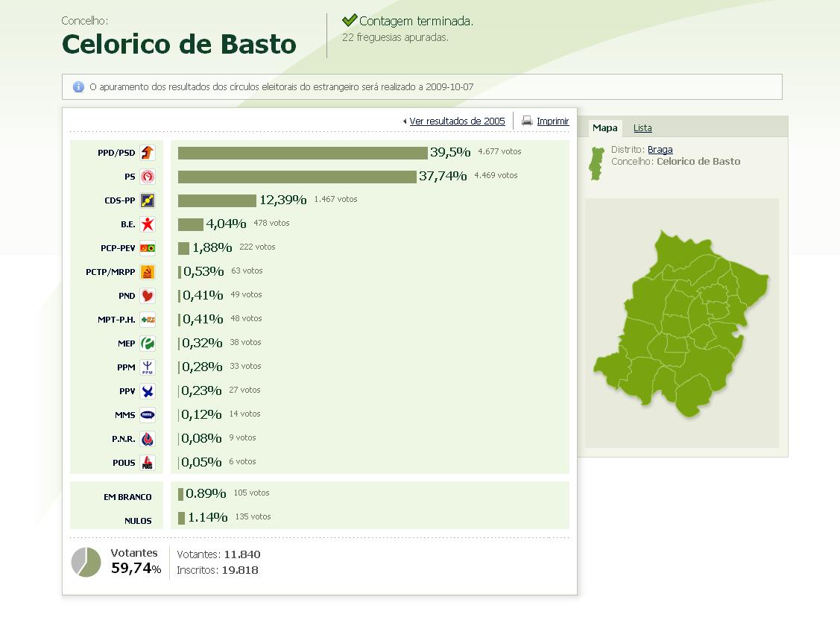Click the back arrow before Ver resultados de 2005
This screenshot has height=620, width=840.
(405, 121)
